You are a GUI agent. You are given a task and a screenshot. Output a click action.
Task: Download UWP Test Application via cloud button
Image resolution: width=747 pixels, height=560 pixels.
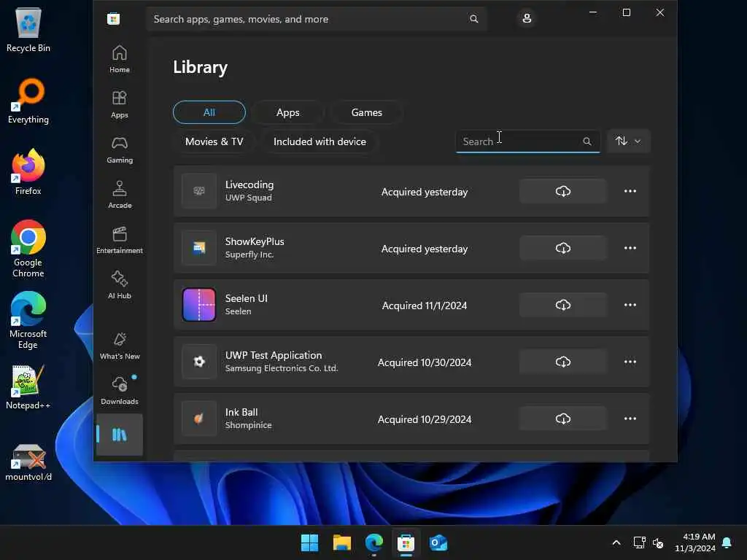click(562, 362)
